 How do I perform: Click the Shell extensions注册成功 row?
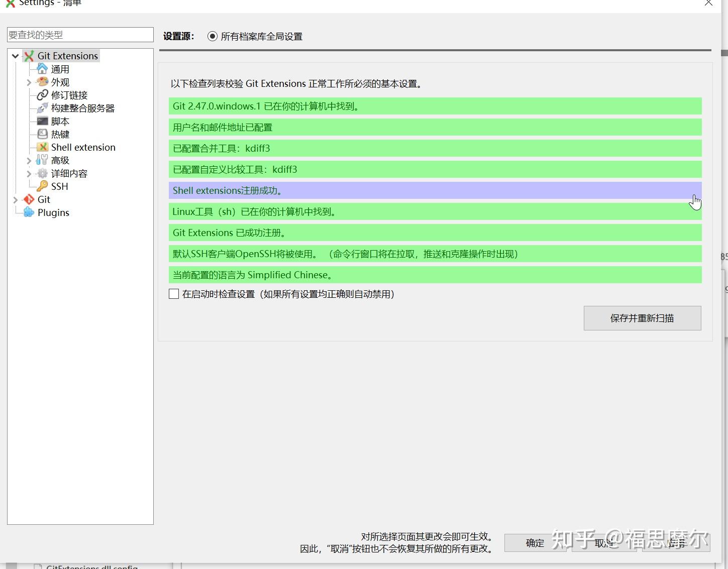point(435,190)
